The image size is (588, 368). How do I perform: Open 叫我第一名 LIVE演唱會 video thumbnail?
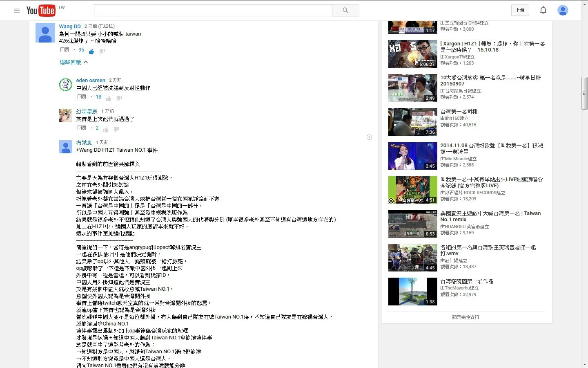click(412, 190)
